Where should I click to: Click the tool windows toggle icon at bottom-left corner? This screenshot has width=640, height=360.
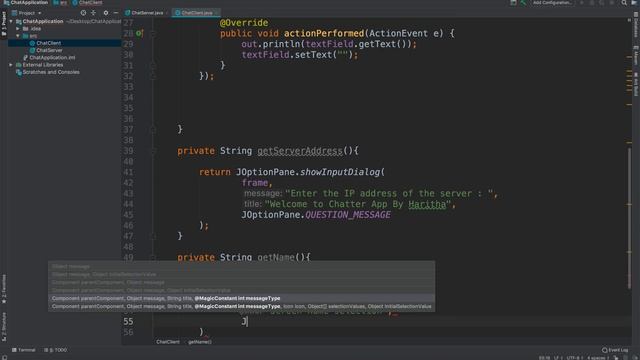point(4,357)
